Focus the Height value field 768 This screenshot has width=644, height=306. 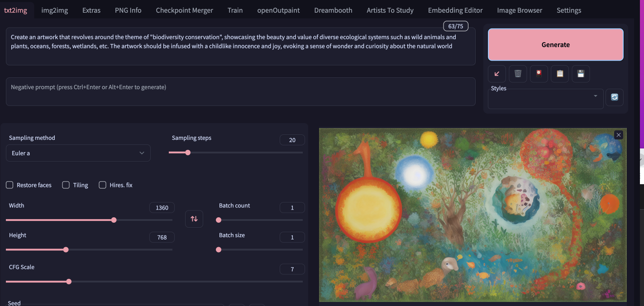162,237
